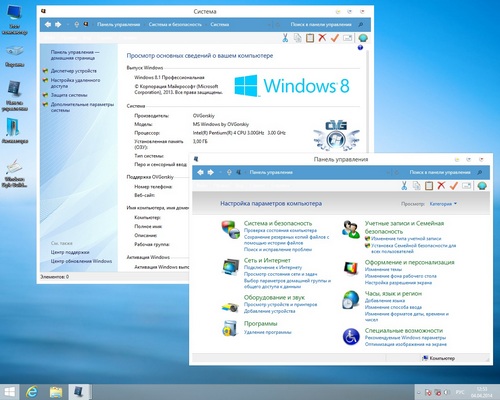500x400 pixels.
Task: Click Панель управления breadcrumb in front window
Action: click(x=271, y=172)
